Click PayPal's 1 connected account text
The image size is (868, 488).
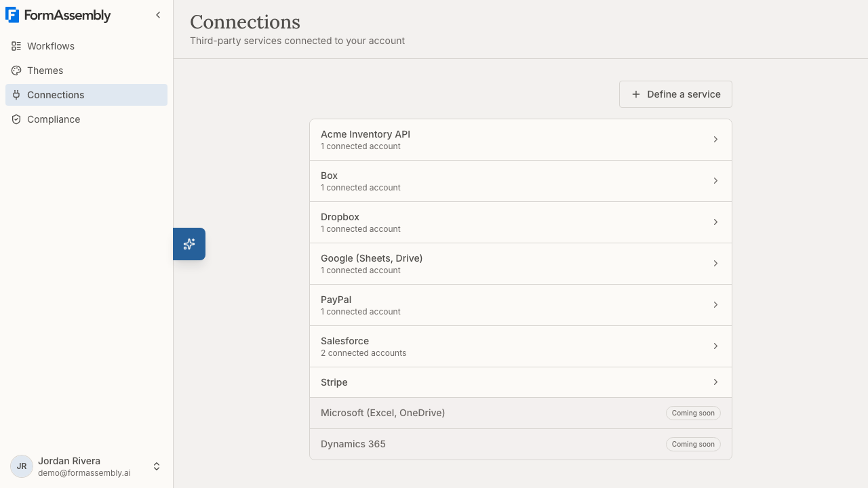coord(361,312)
